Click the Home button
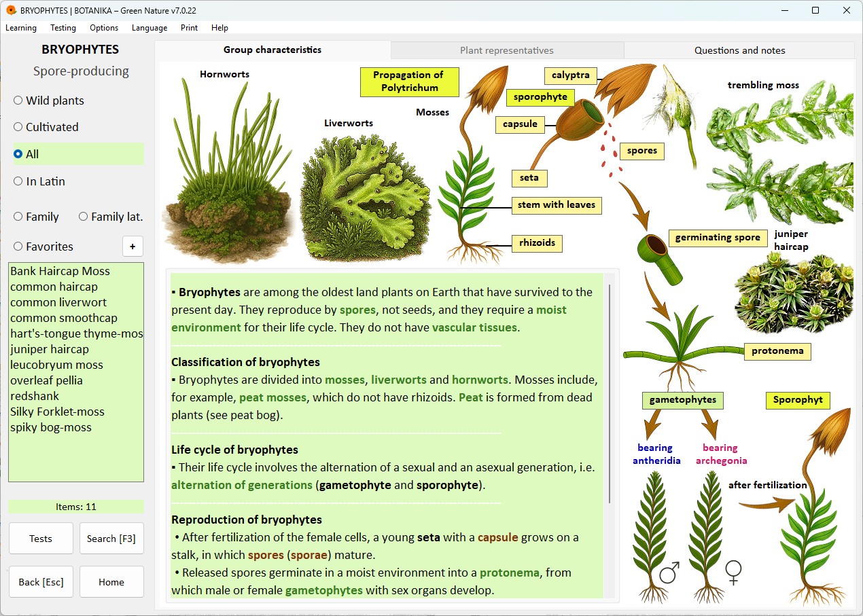Screen dimensions: 863x616 (111, 582)
